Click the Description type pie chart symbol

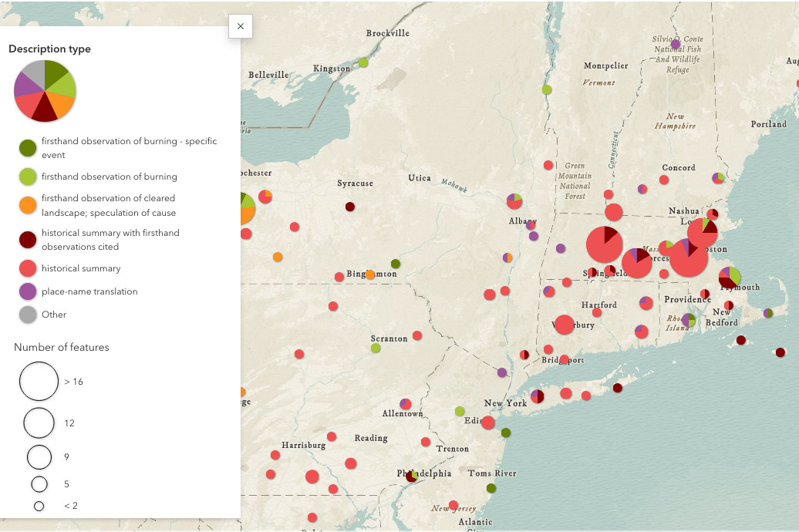(45, 91)
